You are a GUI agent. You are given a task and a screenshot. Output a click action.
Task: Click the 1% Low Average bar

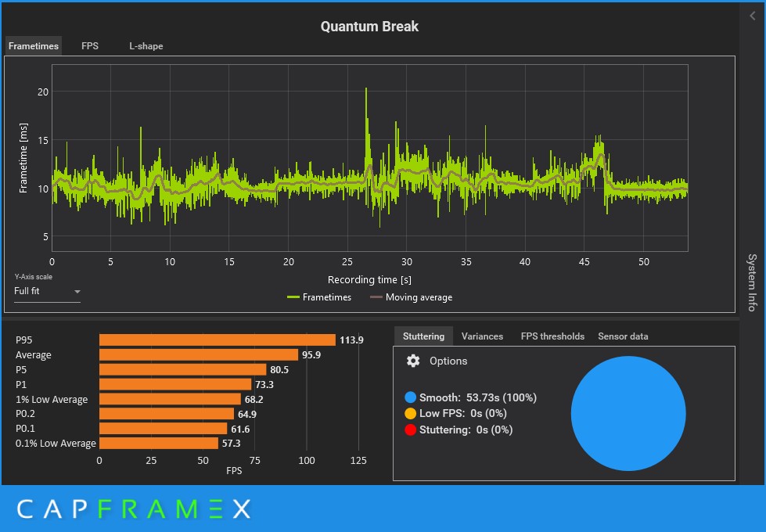(x=170, y=399)
